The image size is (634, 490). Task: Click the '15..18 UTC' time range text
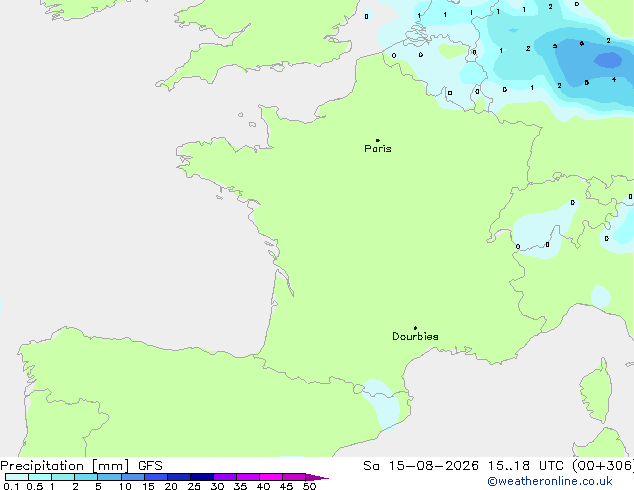pyautogui.click(x=526, y=466)
